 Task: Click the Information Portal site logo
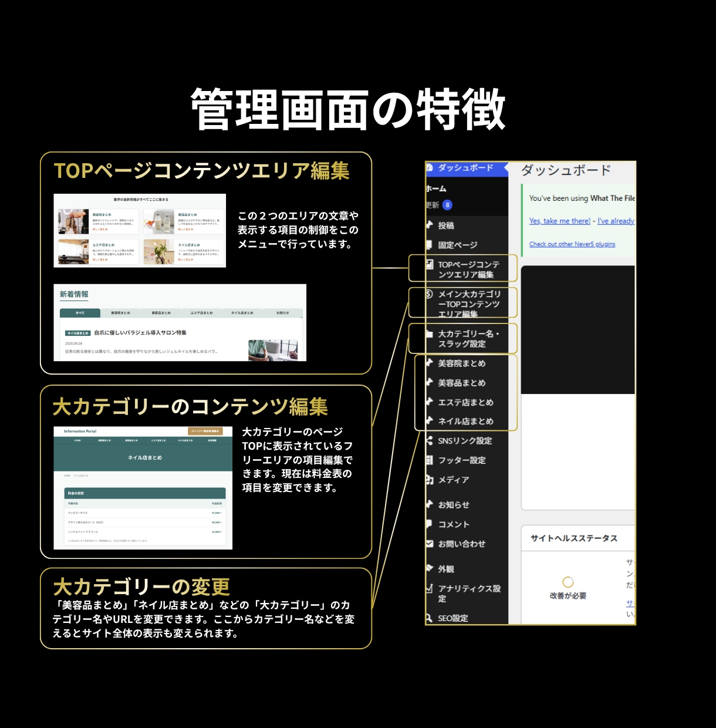80,432
